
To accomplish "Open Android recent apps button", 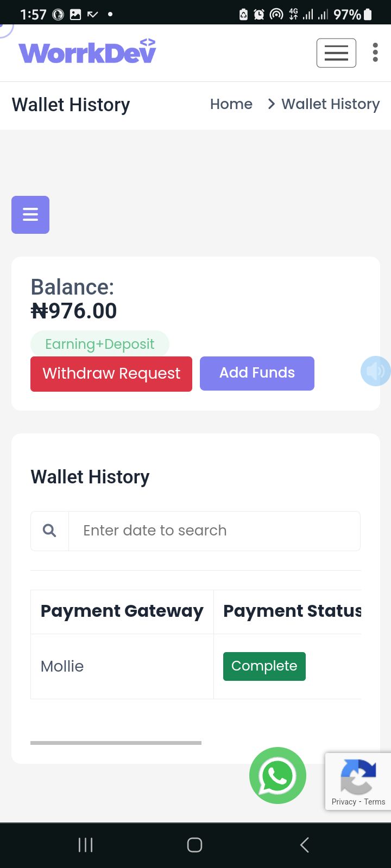I will click(86, 845).
